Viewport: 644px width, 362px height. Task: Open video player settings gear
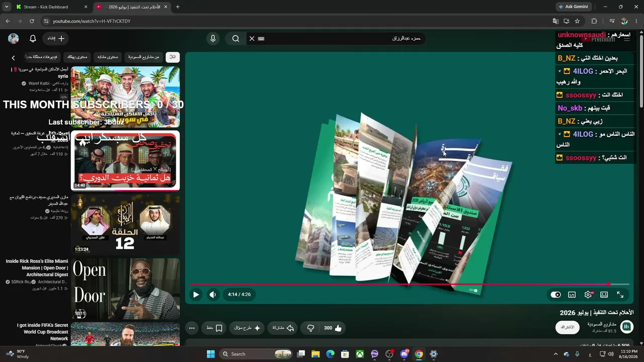pyautogui.click(x=588, y=295)
